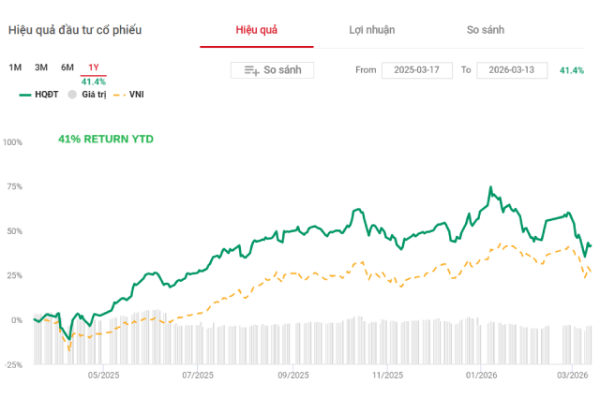The image size is (600, 400).
Task: Click the 75% y-axis label
Action: tap(15, 187)
